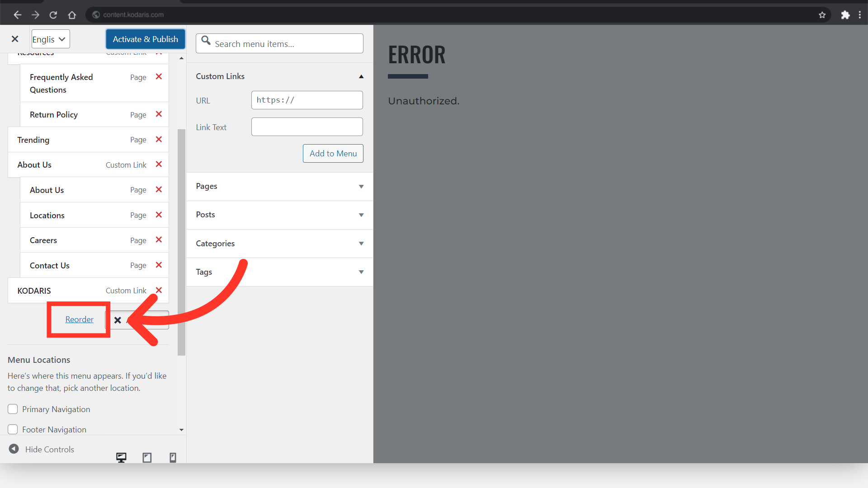
Task: Collapse the Custom Links section
Action: tap(361, 76)
